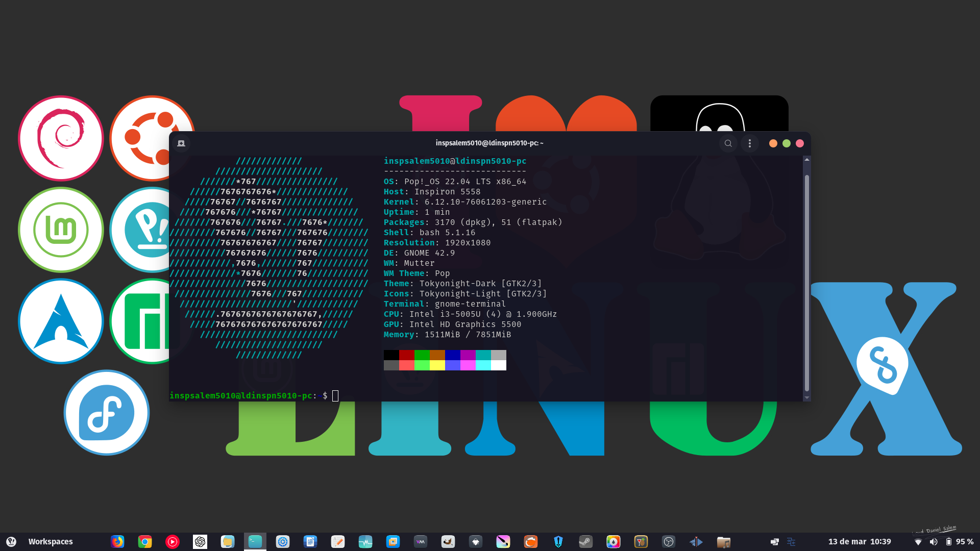The width and height of the screenshot is (980, 551).
Task: Click the "Resolution: 1920x1080" line
Action: tap(437, 243)
